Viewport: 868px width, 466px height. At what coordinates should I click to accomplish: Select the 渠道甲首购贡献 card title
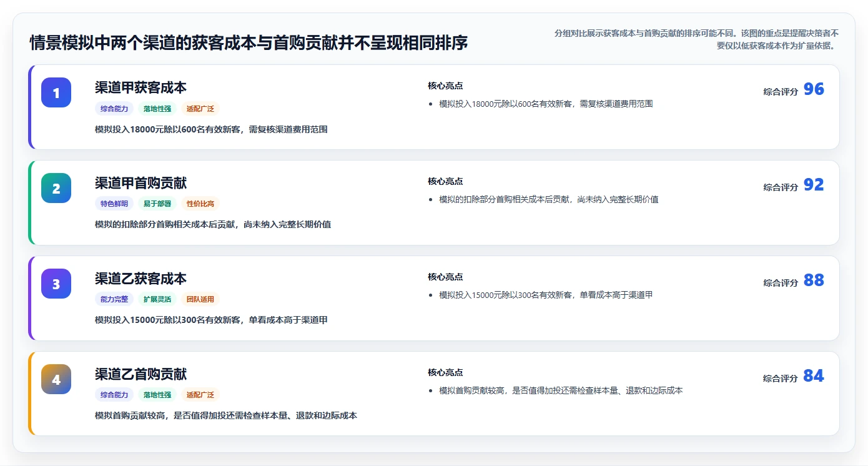[x=141, y=183]
